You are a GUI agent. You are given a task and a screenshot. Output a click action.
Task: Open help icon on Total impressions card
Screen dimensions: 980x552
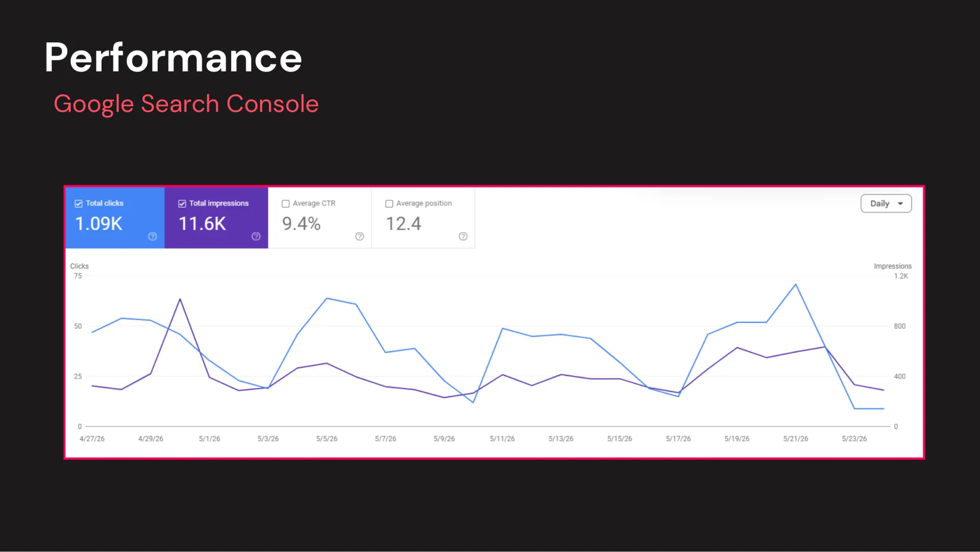(x=256, y=236)
